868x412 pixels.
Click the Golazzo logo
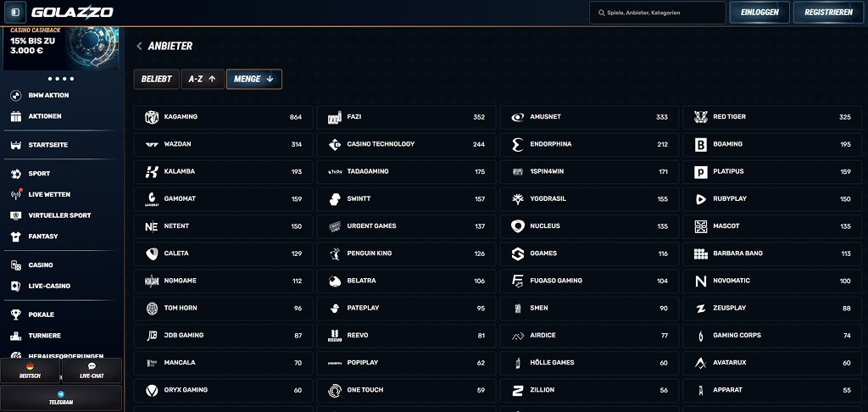[73, 12]
